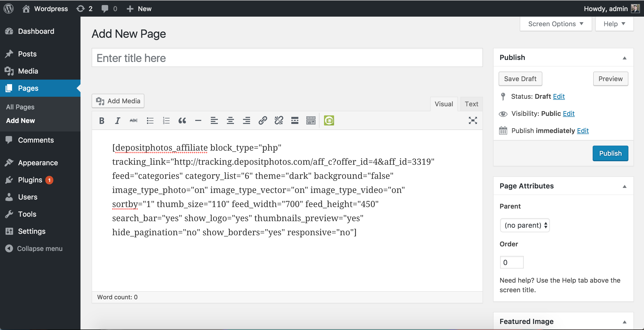Expand the Screen Options panel
Viewport: 644px width, 330px height.
556,24
